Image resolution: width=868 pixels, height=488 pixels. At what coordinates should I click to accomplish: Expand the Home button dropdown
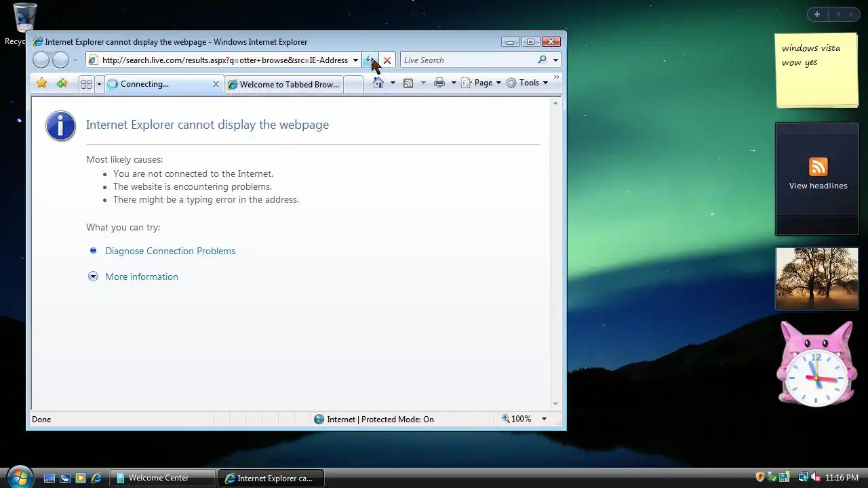[x=392, y=83]
